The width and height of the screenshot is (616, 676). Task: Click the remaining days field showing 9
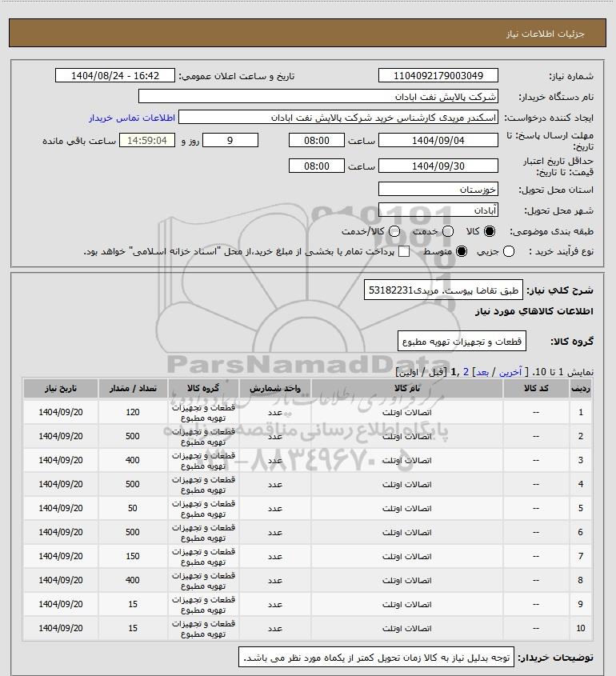(230, 140)
